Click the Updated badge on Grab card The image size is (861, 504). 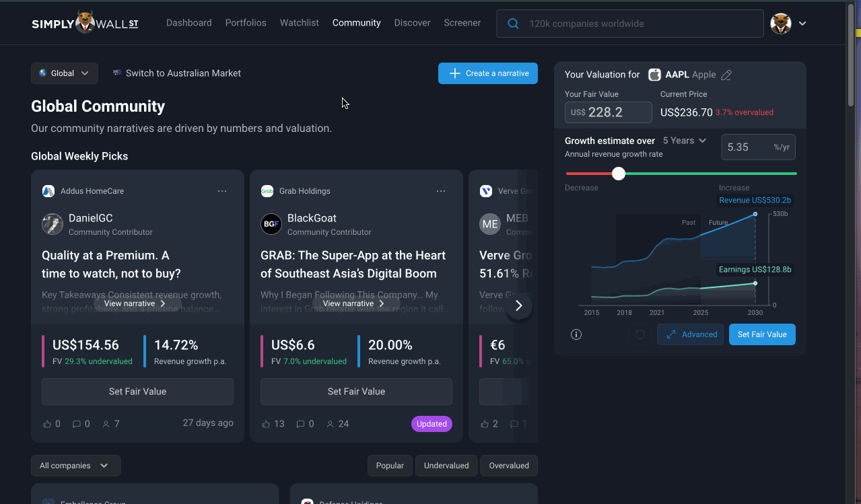(432, 424)
